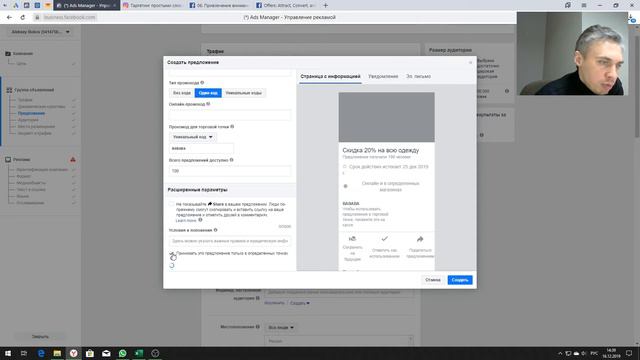Click the total offers available field with 100
The width and height of the screenshot is (640, 360).
(x=230, y=171)
